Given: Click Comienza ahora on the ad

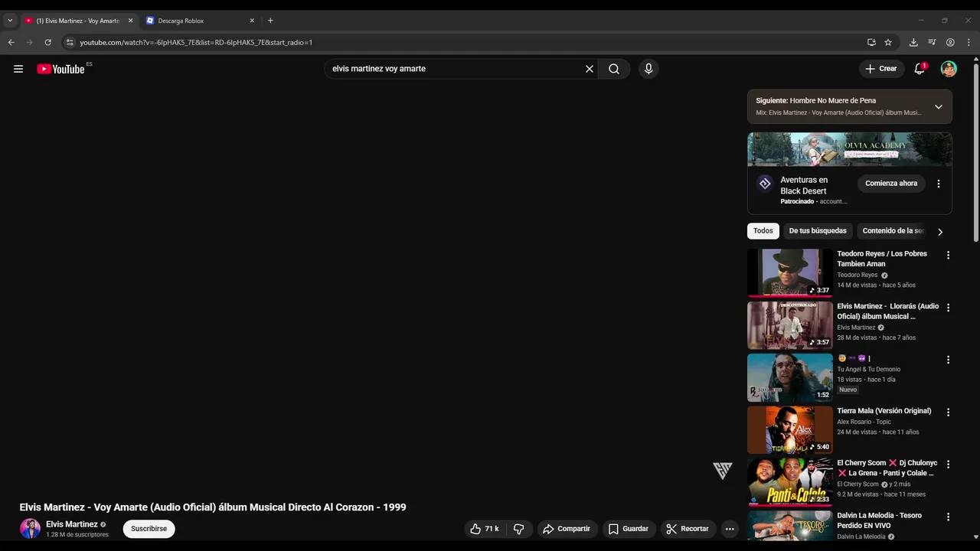Looking at the screenshot, I should (891, 184).
